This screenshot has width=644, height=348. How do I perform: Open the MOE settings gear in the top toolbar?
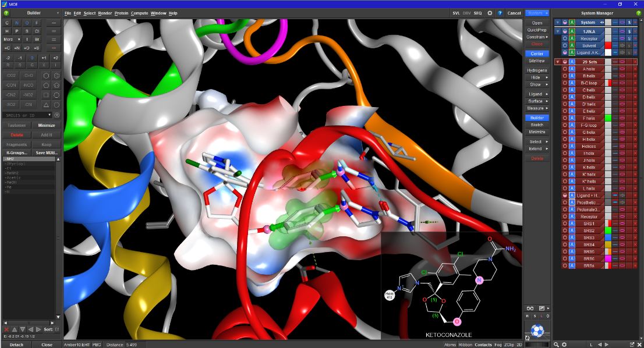tap(490, 13)
